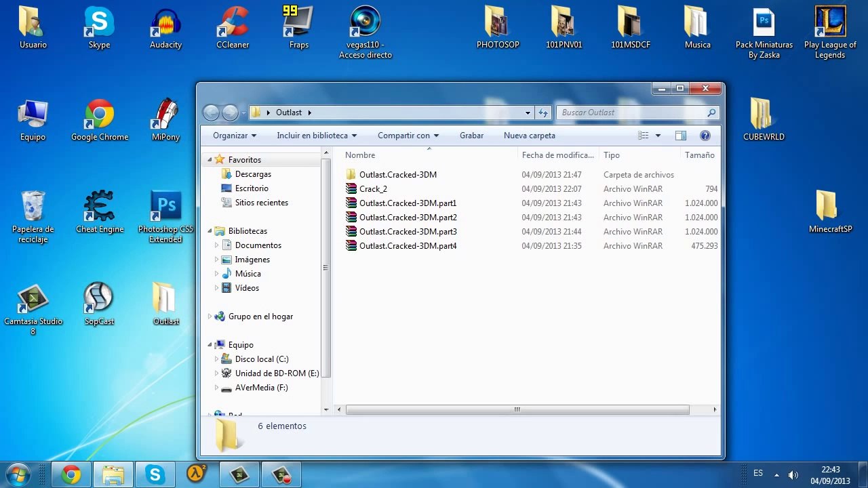This screenshot has height=488, width=868.
Task: Collapse the Bibliotecas tree section
Action: pos(210,231)
